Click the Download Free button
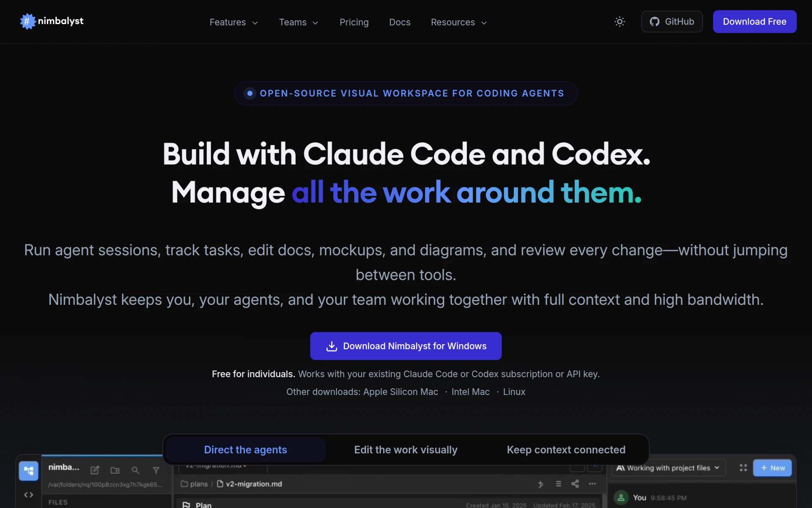 tap(754, 22)
